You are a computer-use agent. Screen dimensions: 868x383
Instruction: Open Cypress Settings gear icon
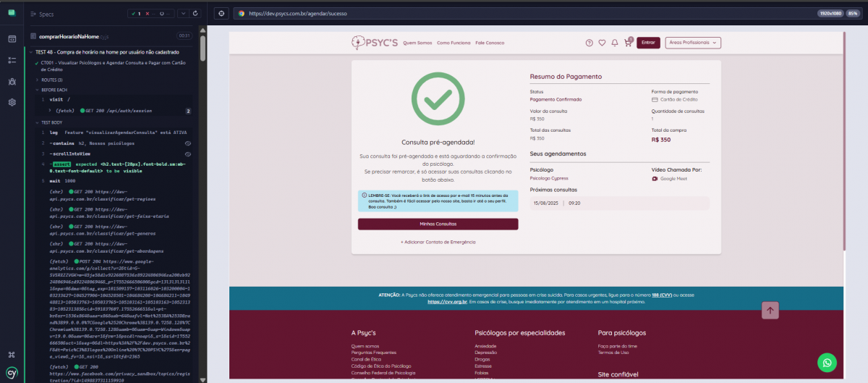pyautogui.click(x=12, y=102)
